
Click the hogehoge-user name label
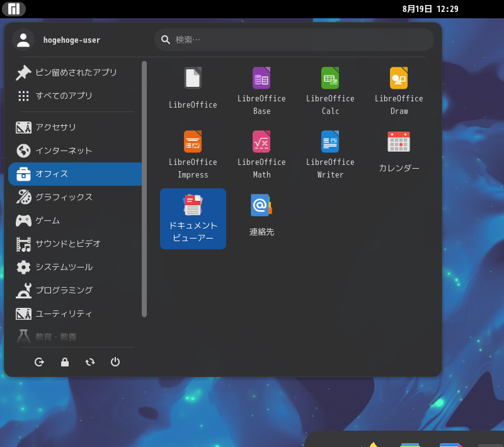click(x=72, y=40)
